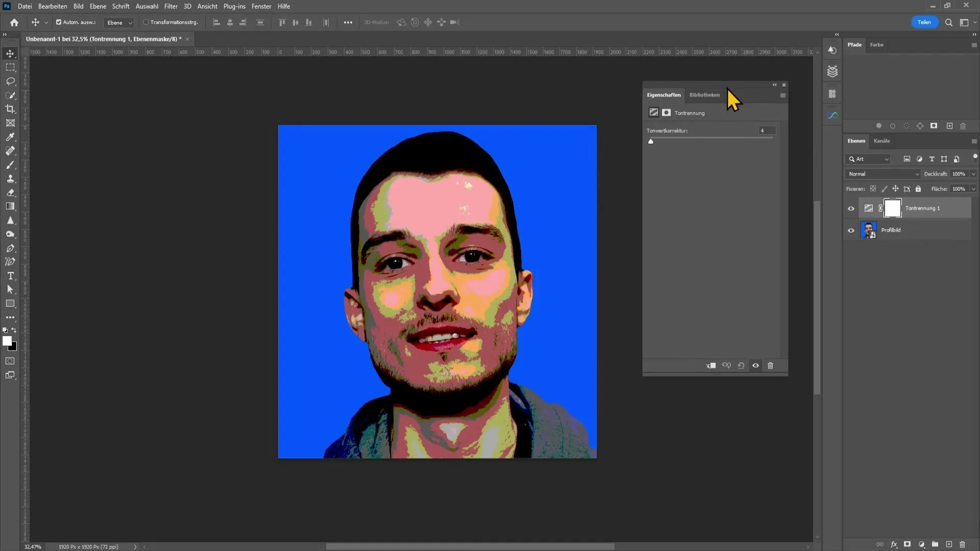Open more options ellipsis in options bar
980x551 pixels.
coord(348,22)
